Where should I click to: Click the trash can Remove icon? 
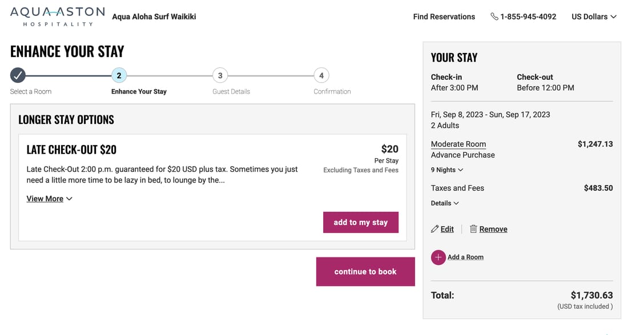[473, 229]
